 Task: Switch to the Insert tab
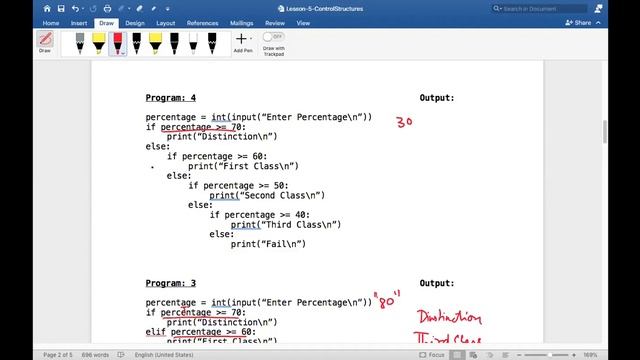click(79, 23)
